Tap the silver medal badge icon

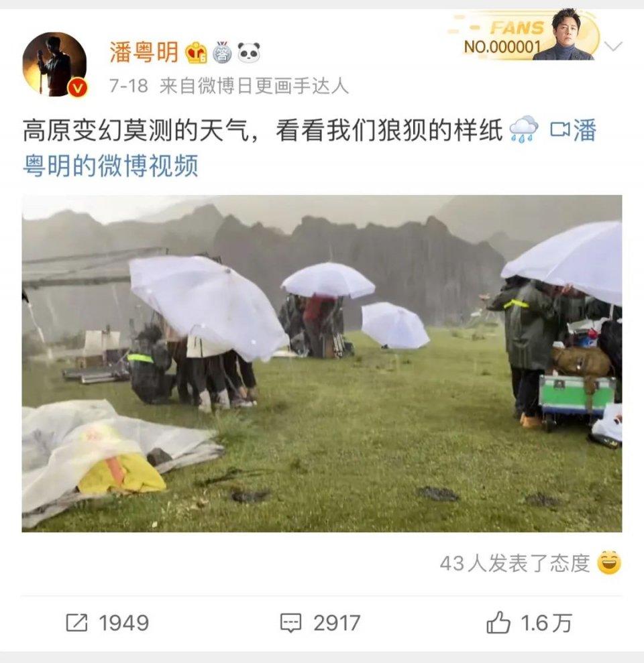point(222,52)
